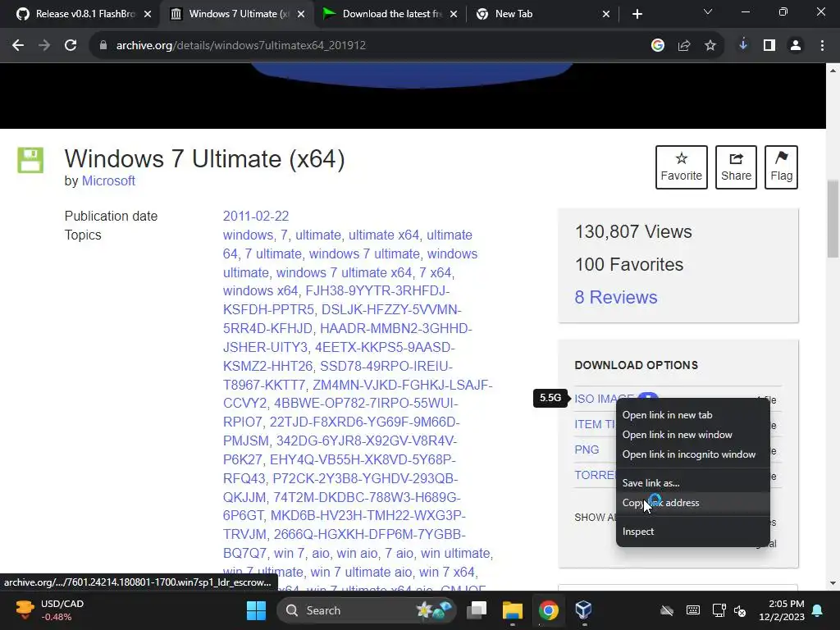
Task: Go back using browser back arrow
Action: (x=18, y=46)
